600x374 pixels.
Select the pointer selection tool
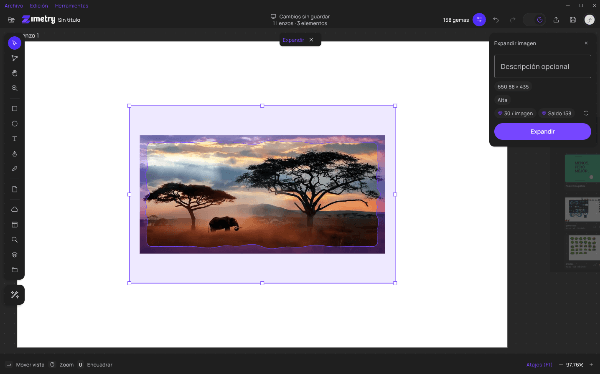click(x=15, y=43)
